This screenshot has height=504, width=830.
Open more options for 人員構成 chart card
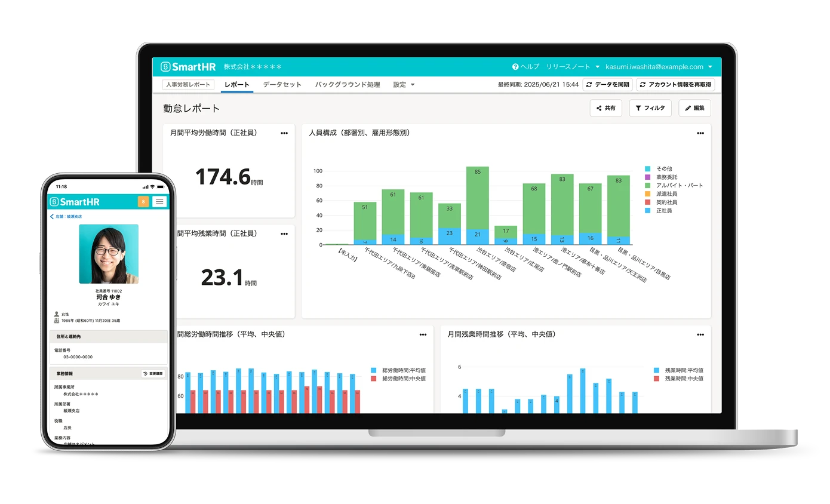[700, 133]
